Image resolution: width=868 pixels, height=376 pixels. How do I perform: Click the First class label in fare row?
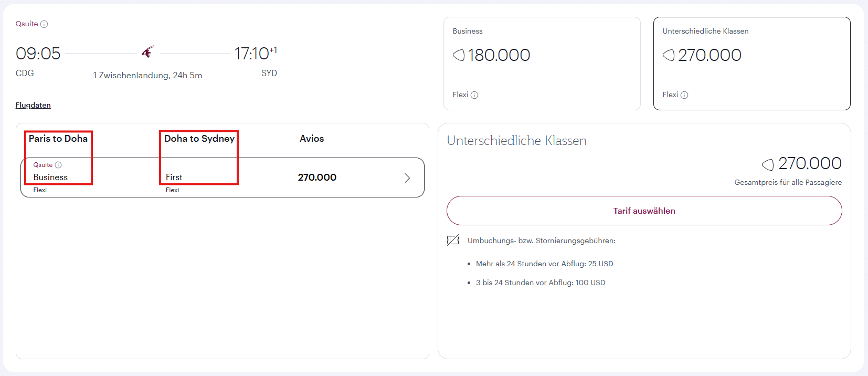(x=174, y=177)
